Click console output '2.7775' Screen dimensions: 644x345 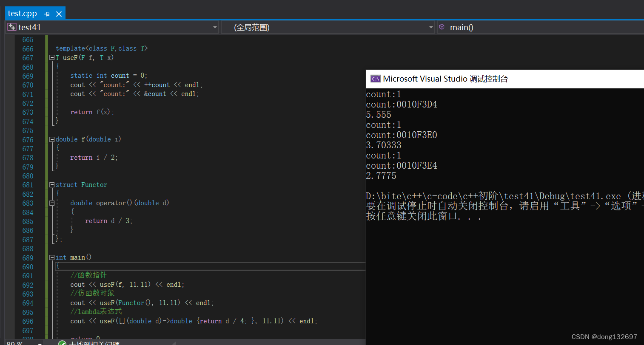(x=381, y=176)
